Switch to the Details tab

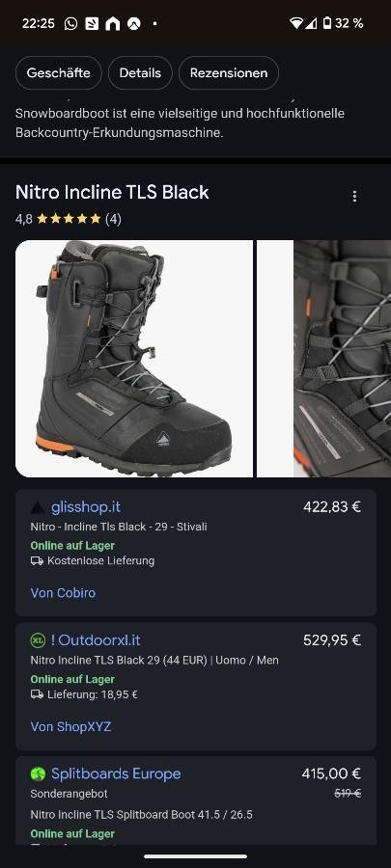pyautogui.click(x=140, y=72)
